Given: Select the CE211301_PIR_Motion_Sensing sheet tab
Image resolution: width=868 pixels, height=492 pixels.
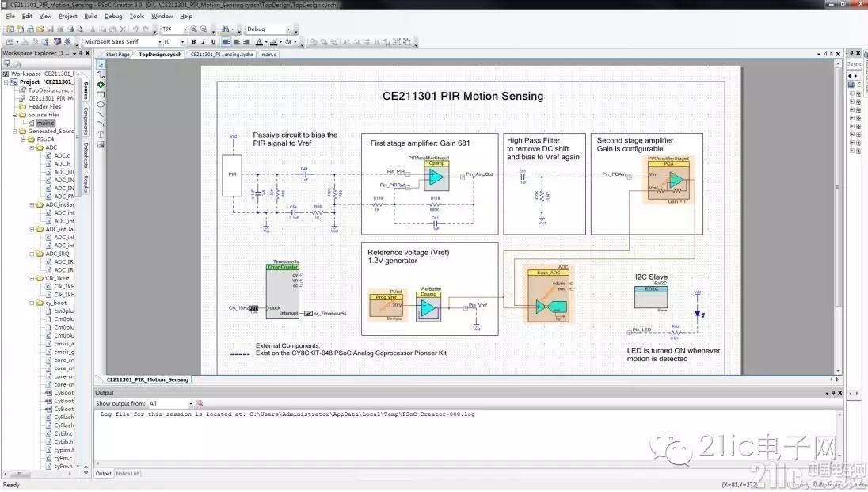Looking at the screenshot, I should tap(147, 380).
